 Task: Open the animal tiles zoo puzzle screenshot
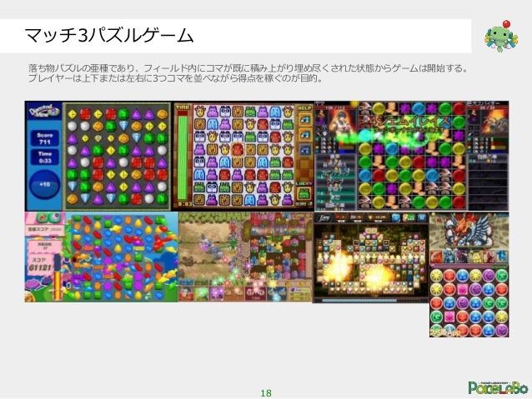tap(243, 156)
